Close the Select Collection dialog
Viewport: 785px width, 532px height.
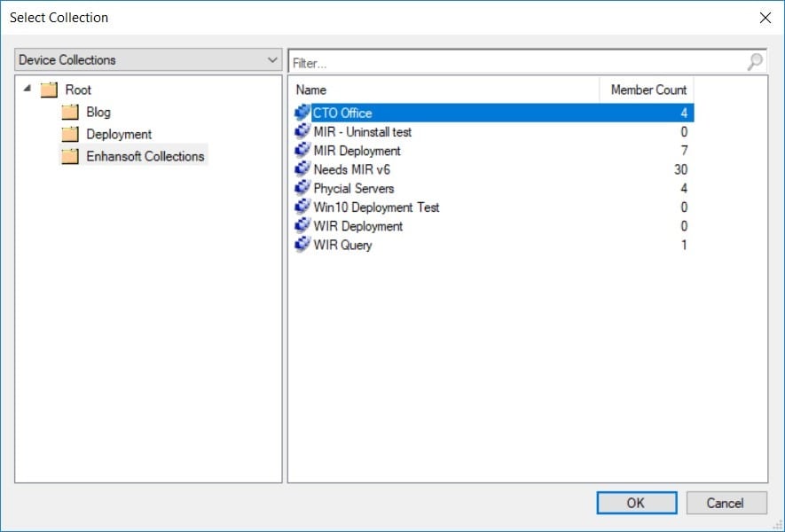pos(765,18)
